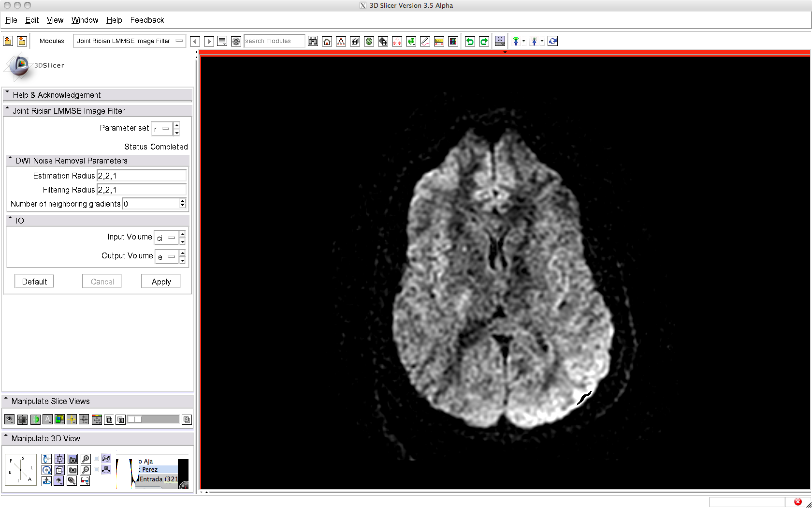Click the undo green arrow icon

(470, 42)
